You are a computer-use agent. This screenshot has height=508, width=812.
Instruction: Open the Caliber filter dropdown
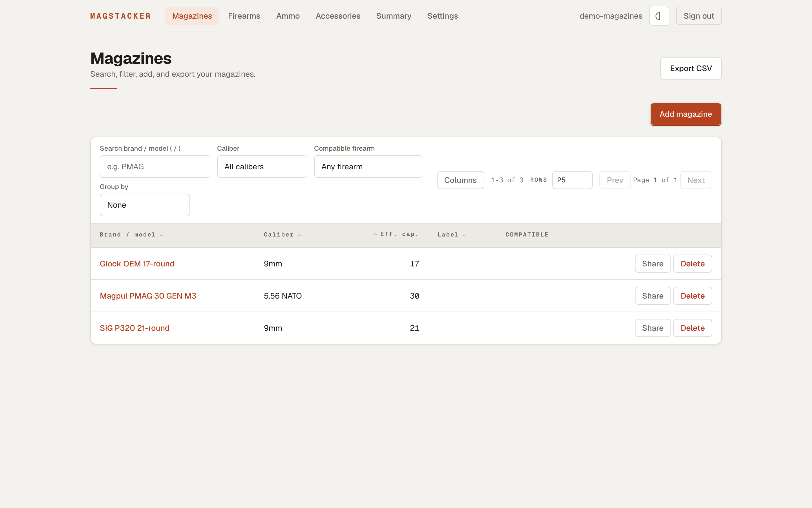(262, 166)
